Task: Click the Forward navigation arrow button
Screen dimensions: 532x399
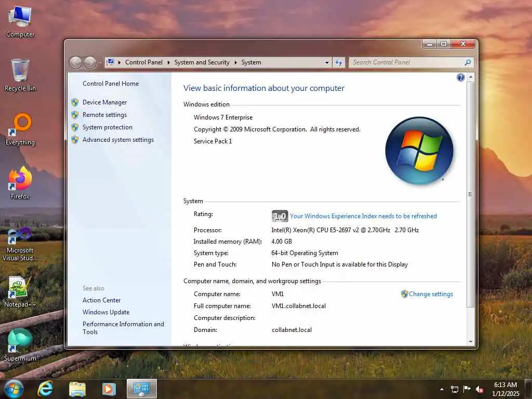Action: (90, 62)
